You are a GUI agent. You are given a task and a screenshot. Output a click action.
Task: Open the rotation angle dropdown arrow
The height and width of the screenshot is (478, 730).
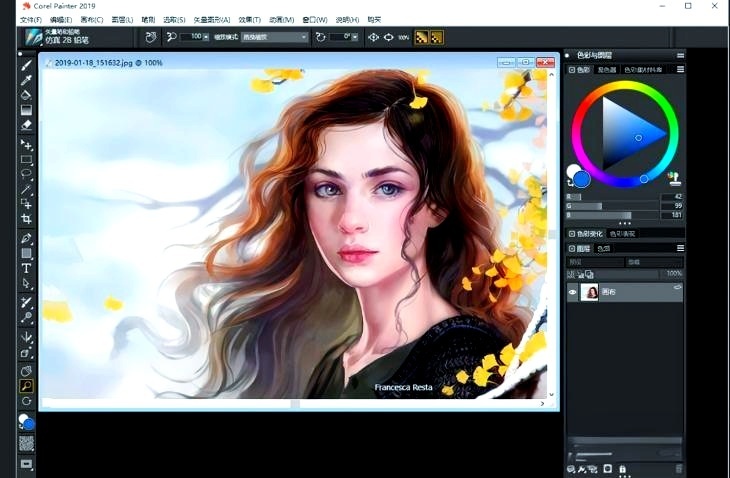(355, 37)
